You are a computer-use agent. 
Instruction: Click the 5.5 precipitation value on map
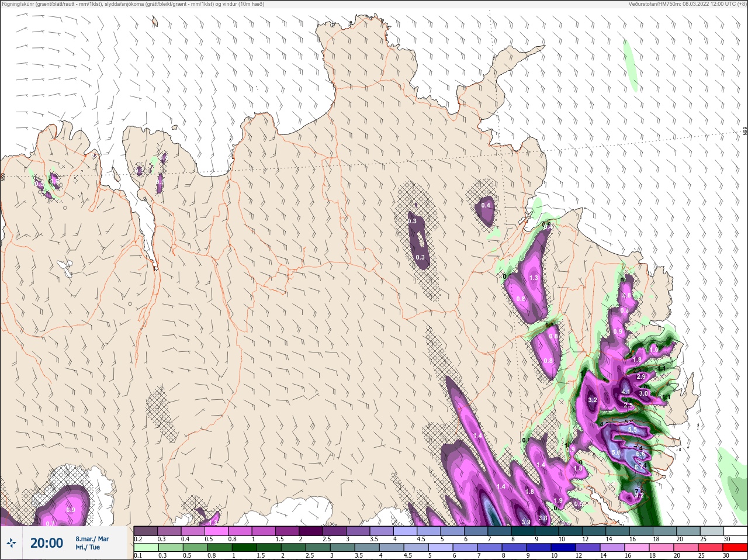pos(632,430)
